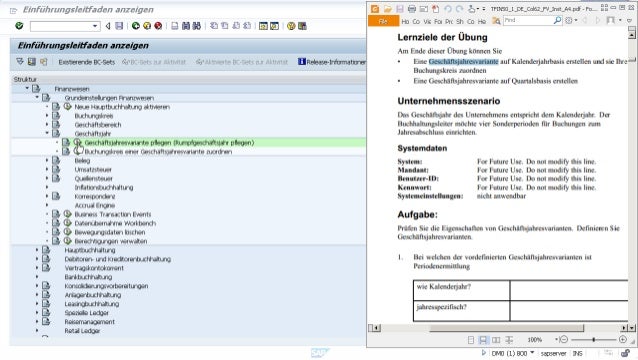
Task: Click the PDF zoom in plus button
Action: click(x=623, y=339)
